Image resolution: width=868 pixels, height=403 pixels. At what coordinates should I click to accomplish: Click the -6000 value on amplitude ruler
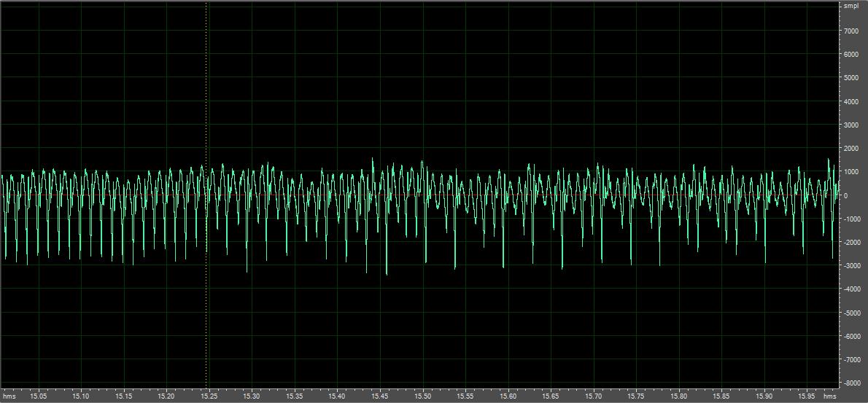tap(852, 336)
